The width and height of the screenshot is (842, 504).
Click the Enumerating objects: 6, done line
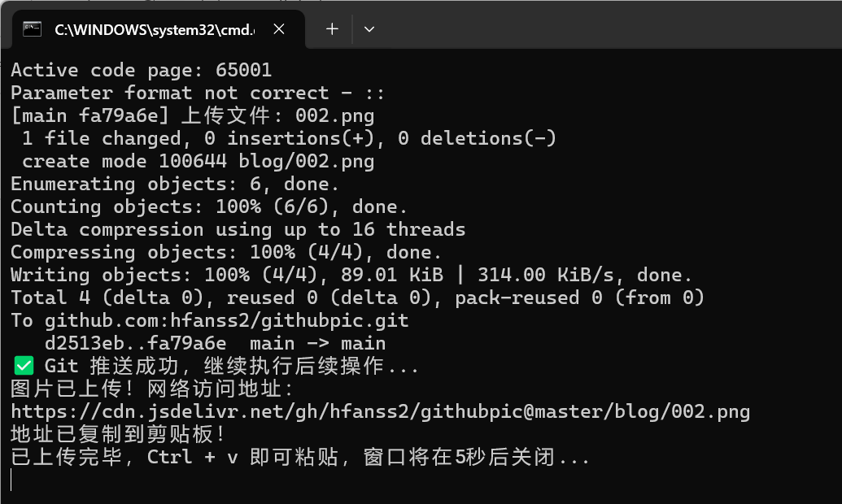(x=175, y=184)
